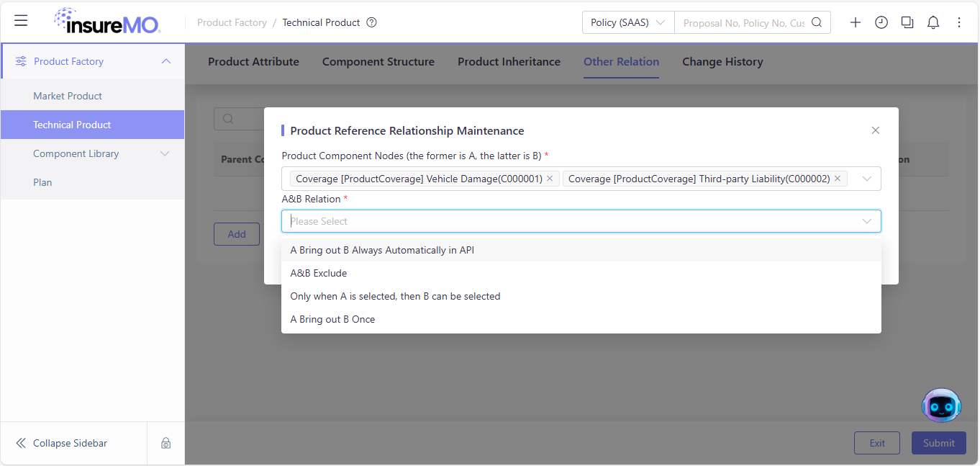Open Market Product in sidebar

pos(92,96)
